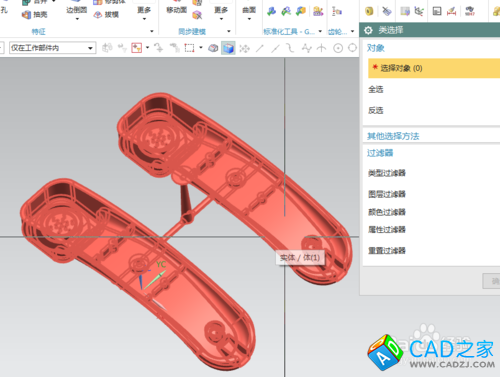
Task: Expand the 边倒圆 dropdown arrow
Action: click(77, 19)
